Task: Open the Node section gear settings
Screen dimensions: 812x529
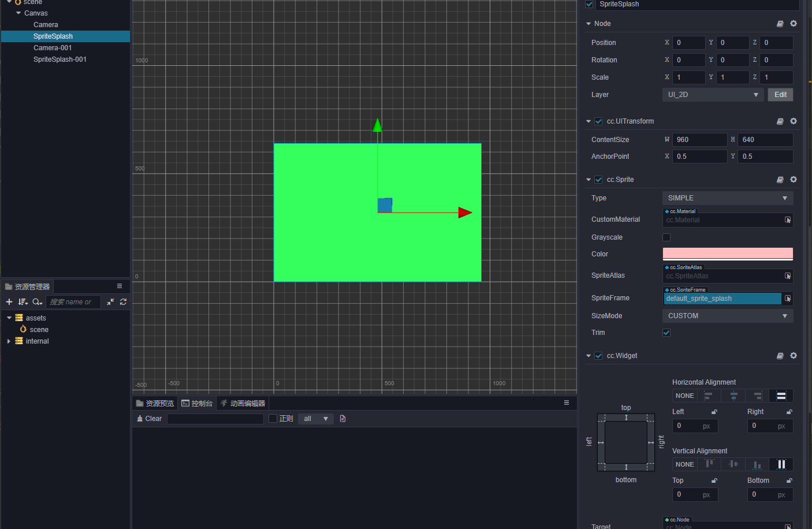Action: pyautogui.click(x=794, y=24)
